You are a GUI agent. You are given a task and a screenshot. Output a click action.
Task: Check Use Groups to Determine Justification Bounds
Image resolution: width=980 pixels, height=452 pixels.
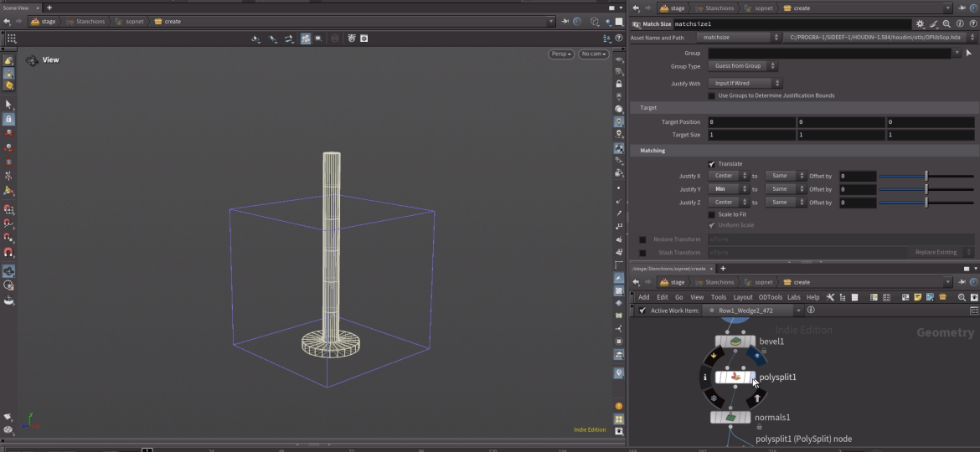(712, 96)
